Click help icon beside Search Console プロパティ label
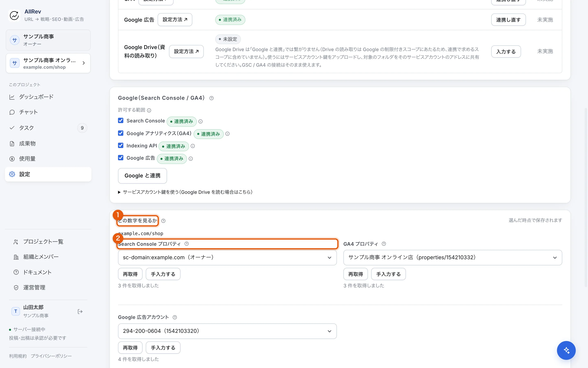 coord(187,244)
